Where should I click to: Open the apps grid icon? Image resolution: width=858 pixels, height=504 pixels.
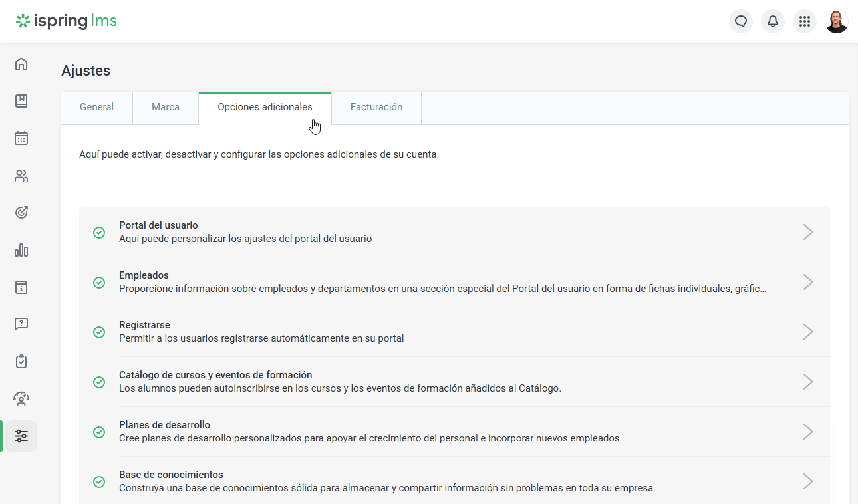[x=805, y=21]
